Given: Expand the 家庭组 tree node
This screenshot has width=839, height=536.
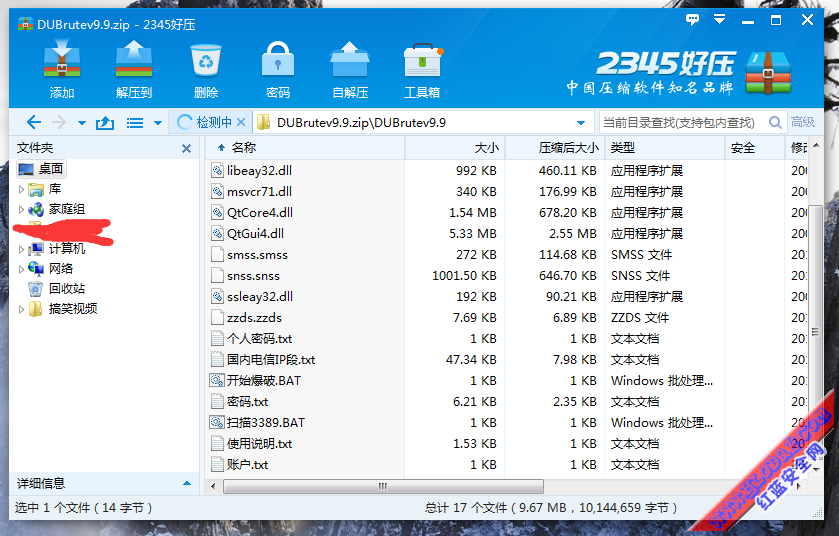Looking at the screenshot, I should 21,209.
